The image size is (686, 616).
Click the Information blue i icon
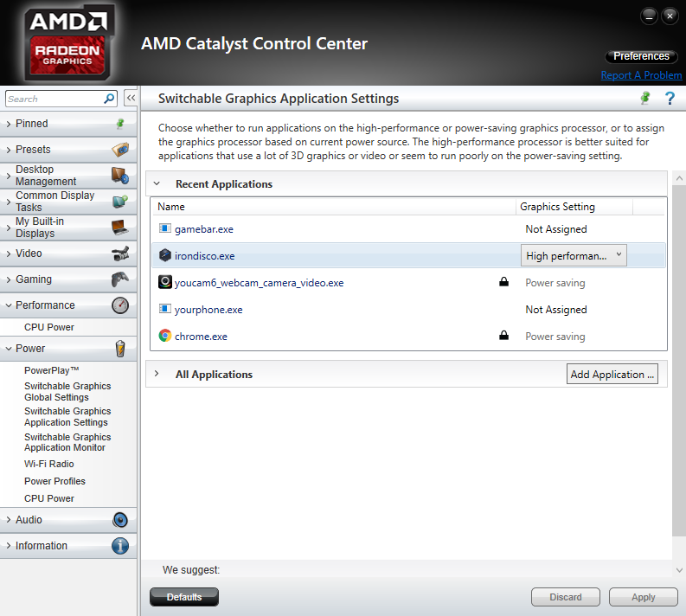(x=120, y=546)
